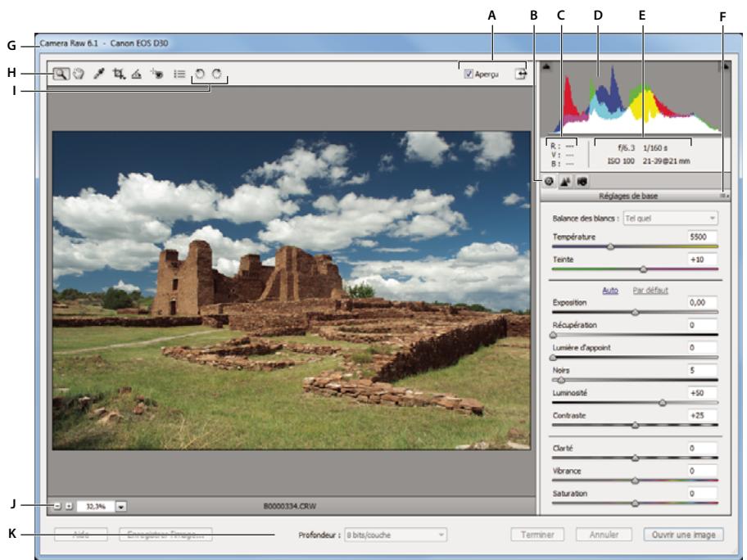The image size is (747, 560).
Task: Open the Réglages de base tab
Action: click(549, 181)
